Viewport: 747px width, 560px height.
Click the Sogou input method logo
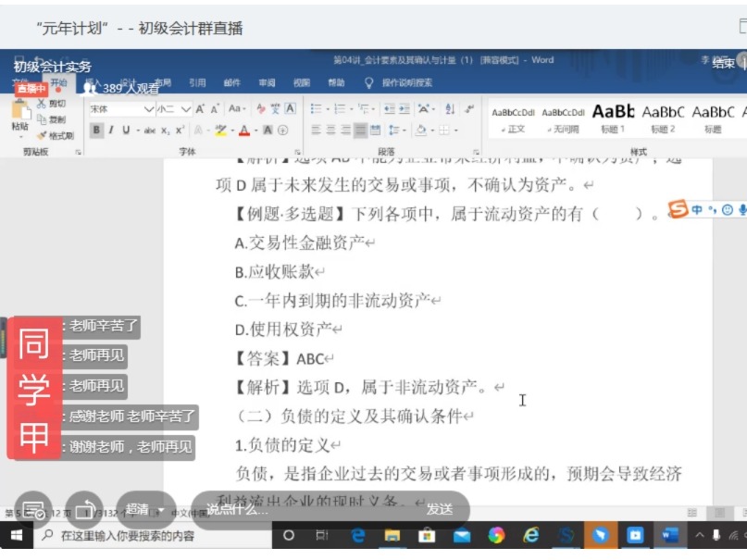pos(679,210)
